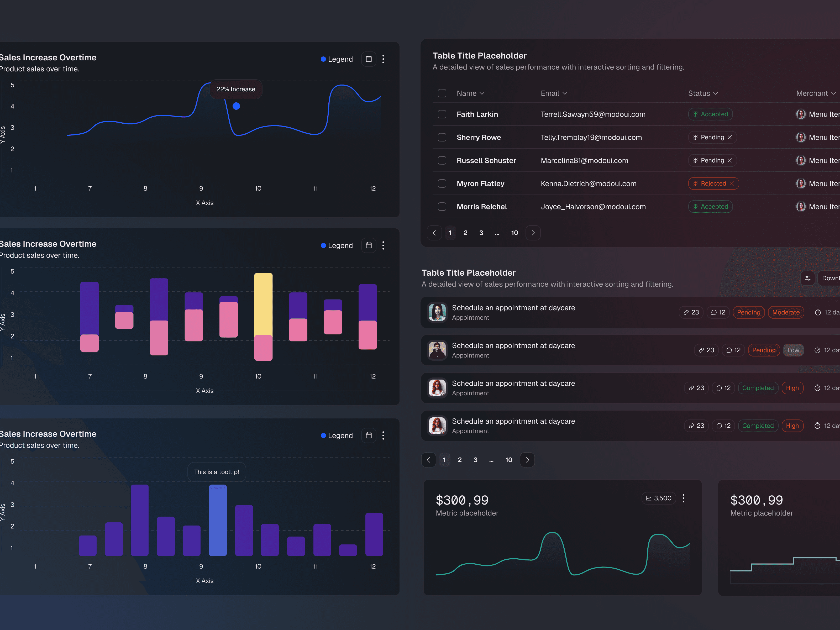Click the Download button
This screenshot has height=630, width=840.
pos(829,278)
